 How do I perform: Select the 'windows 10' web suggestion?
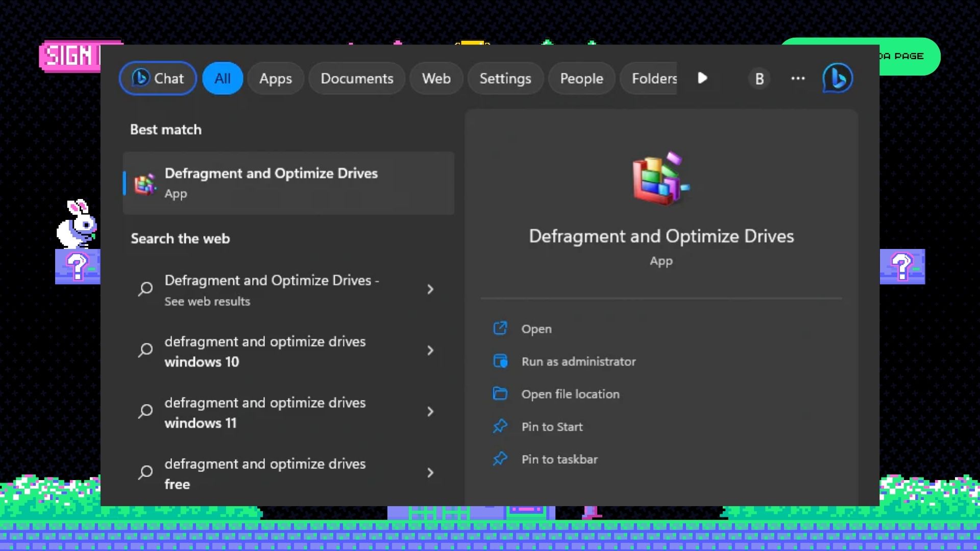[288, 351]
